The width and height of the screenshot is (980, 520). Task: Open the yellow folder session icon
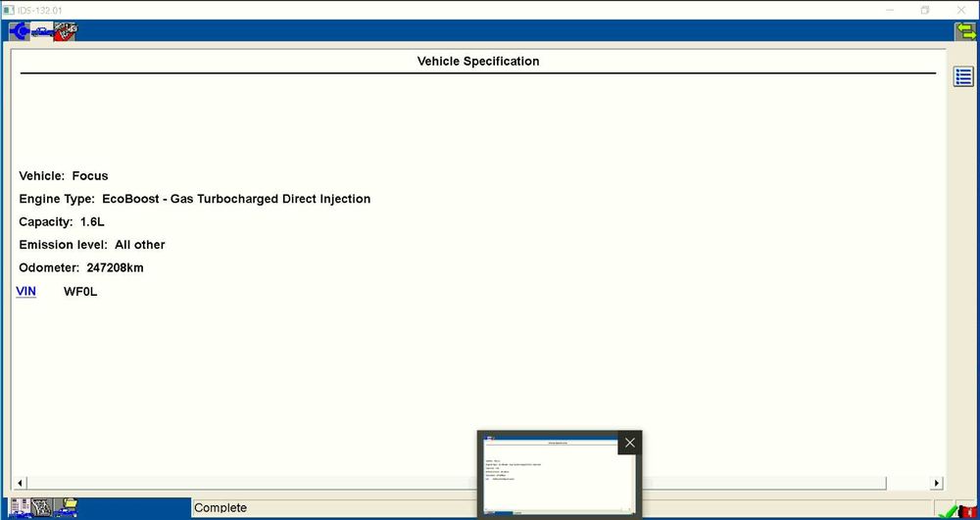(66, 507)
